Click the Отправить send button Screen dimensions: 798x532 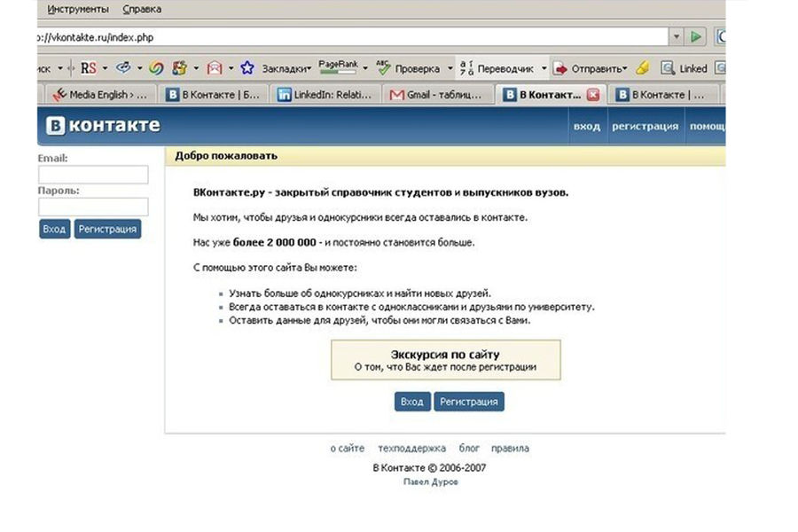coord(591,69)
